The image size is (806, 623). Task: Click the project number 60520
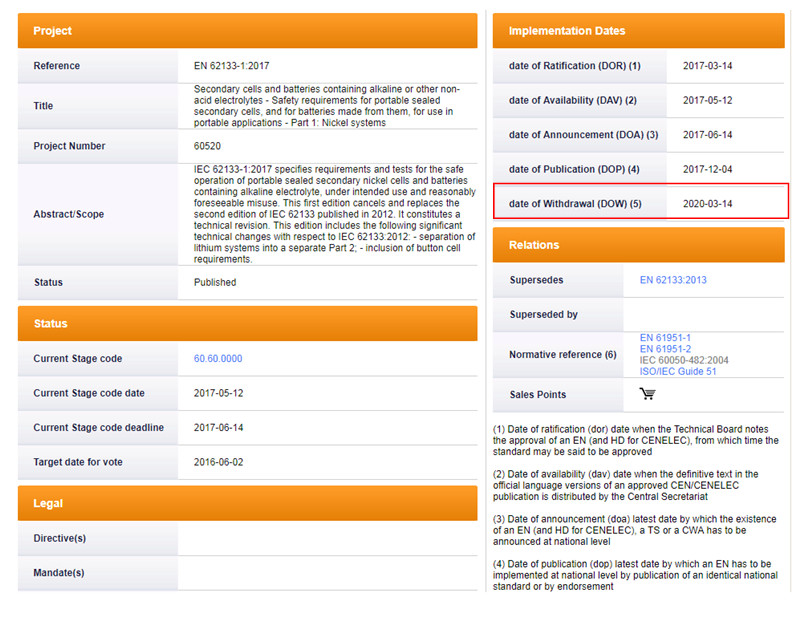[208, 146]
